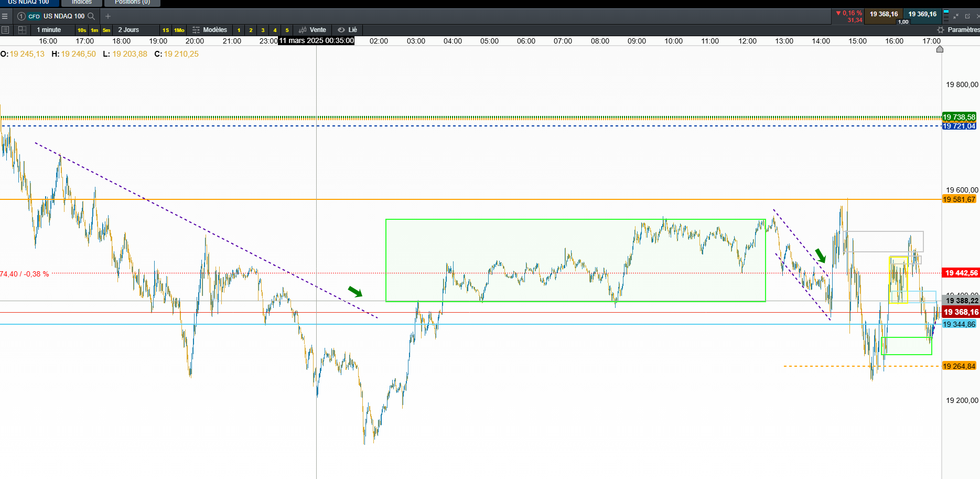Viewport: 980px width, 479px height.
Task: Search for another instrument with the magnifier
Action: (91, 16)
